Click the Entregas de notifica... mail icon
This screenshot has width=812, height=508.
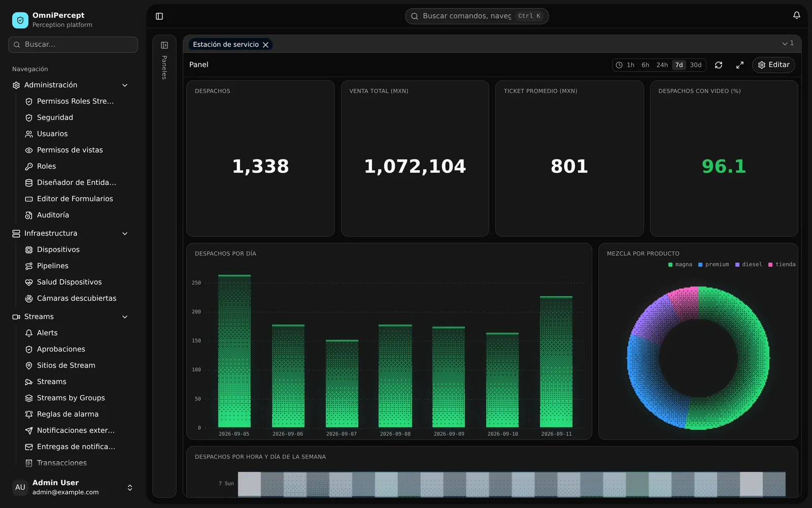pos(29,447)
